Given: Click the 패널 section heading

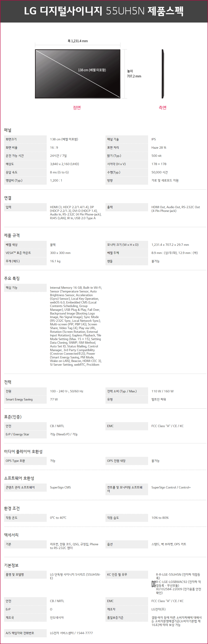Looking at the screenshot, I should tap(8, 130).
